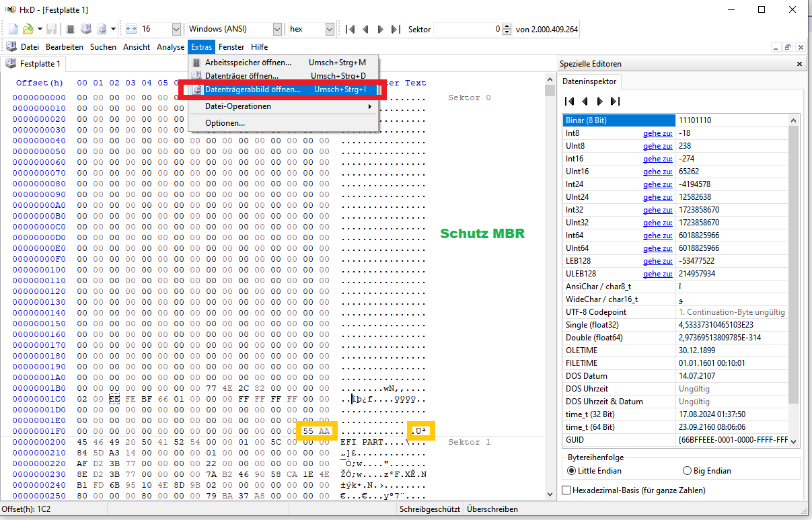Open the Bearbeiten menu
812x520 pixels.
point(65,47)
